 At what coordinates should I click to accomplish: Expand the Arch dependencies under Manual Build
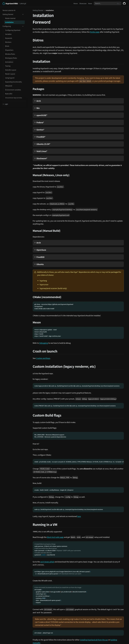click(x=78, y=243)
